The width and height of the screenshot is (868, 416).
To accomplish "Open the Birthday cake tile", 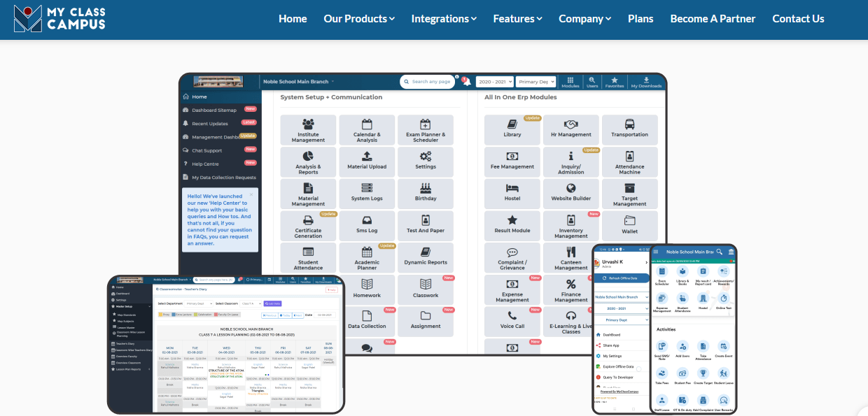I will pos(426,194).
